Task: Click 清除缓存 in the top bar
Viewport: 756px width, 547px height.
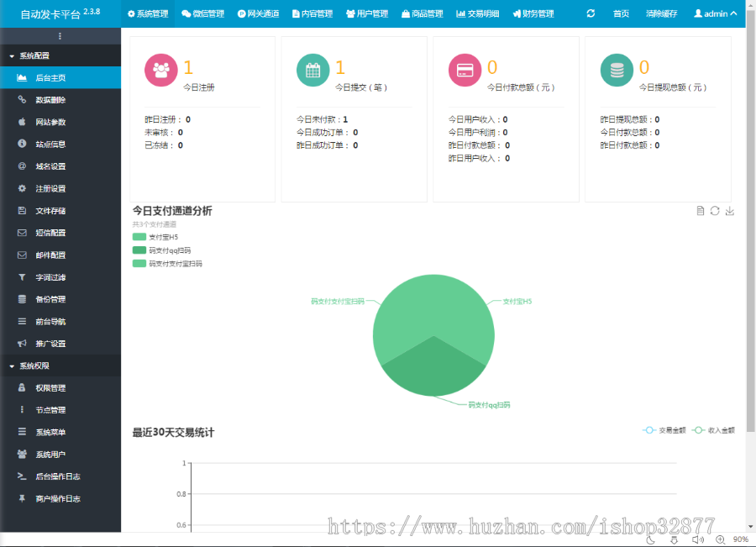Action: (x=663, y=13)
